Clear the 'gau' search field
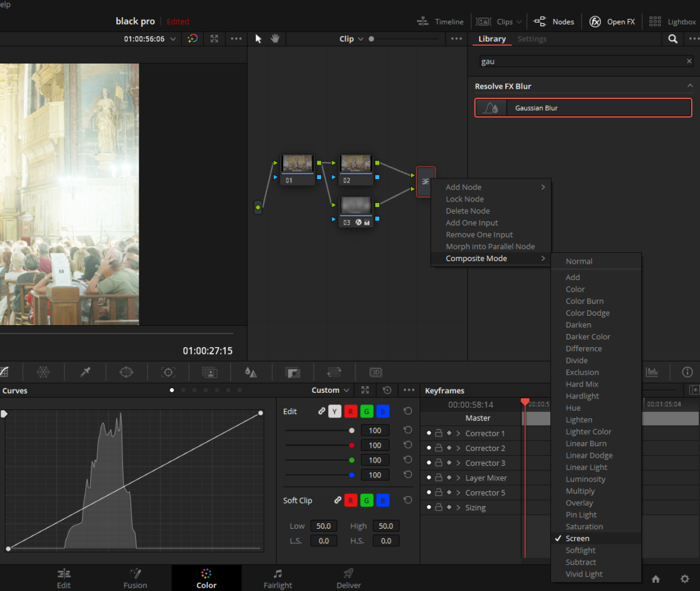This screenshot has width=700, height=591. [689, 61]
